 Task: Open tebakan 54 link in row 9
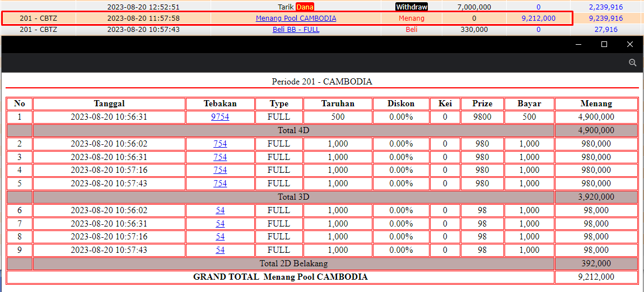(220, 249)
